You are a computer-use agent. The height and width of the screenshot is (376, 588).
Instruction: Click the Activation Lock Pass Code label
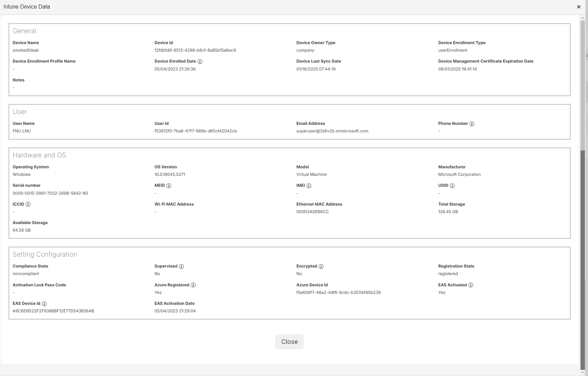pyautogui.click(x=39, y=285)
